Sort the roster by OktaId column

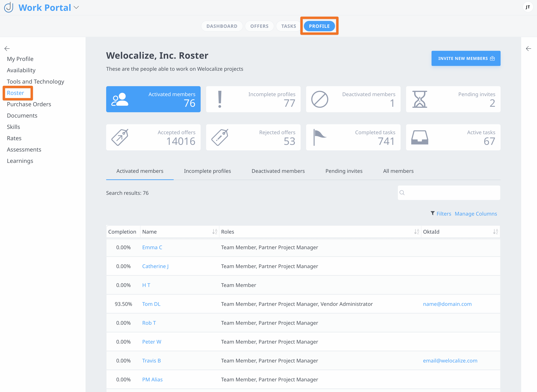495,232
